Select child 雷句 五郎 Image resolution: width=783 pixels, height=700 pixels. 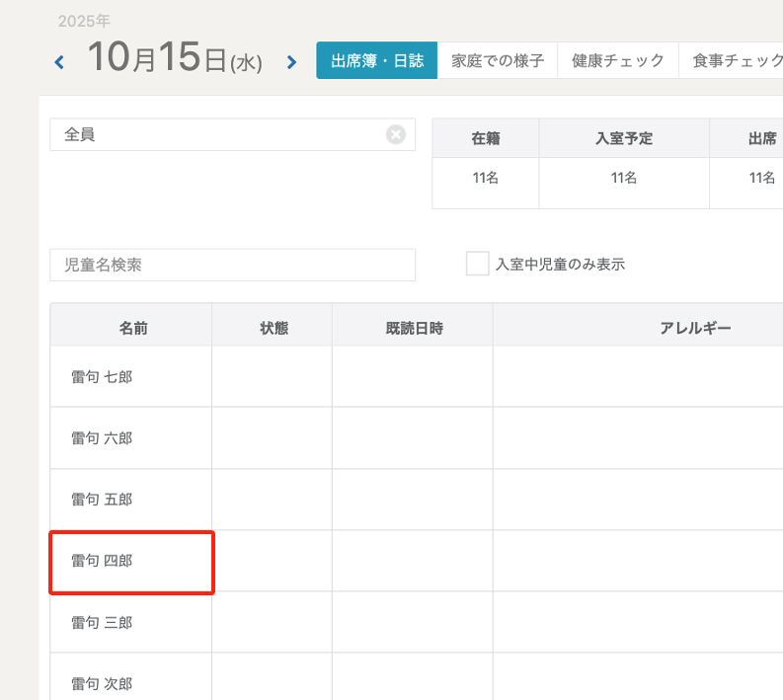pos(102,500)
